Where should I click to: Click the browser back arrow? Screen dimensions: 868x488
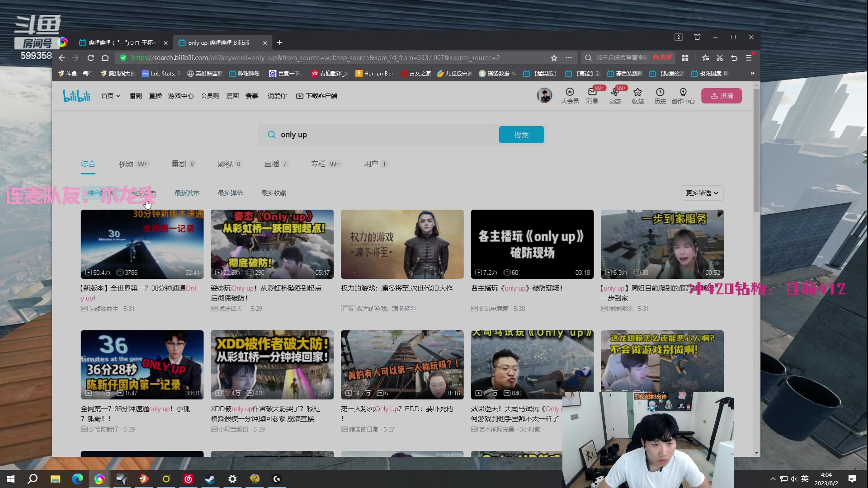coord(62,58)
